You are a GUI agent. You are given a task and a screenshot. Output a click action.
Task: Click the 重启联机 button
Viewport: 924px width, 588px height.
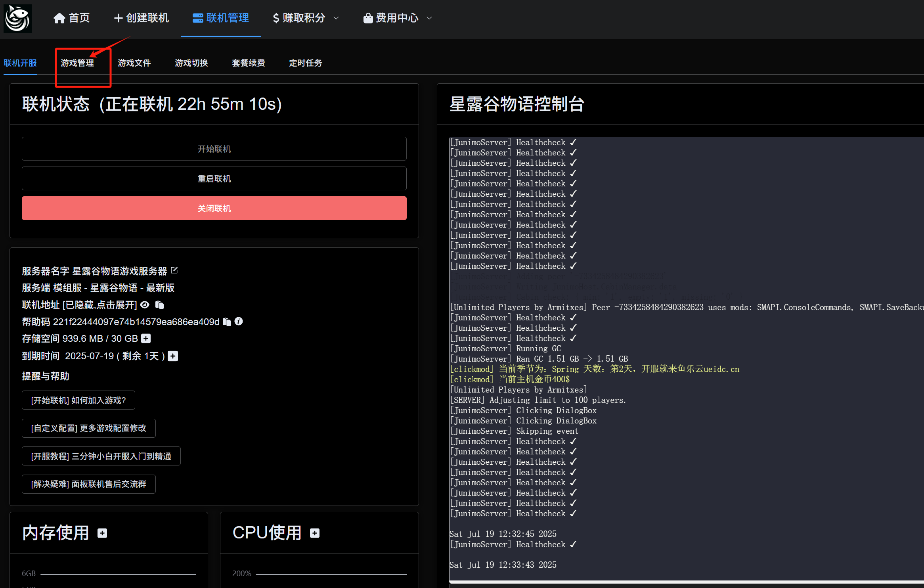(214, 179)
